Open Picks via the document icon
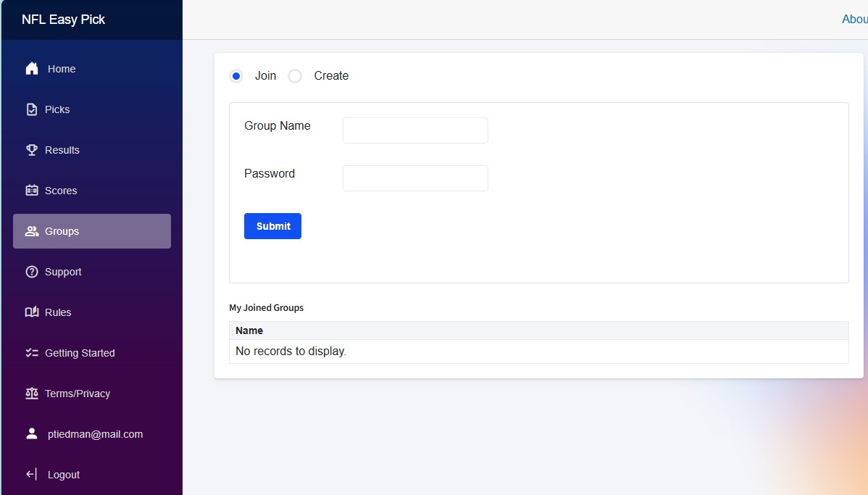Image resolution: width=868 pixels, height=495 pixels. 32,109
